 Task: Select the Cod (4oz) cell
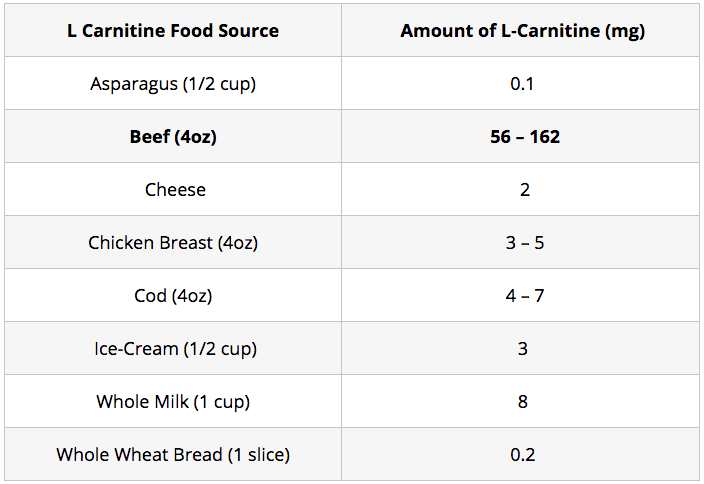(x=173, y=296)
